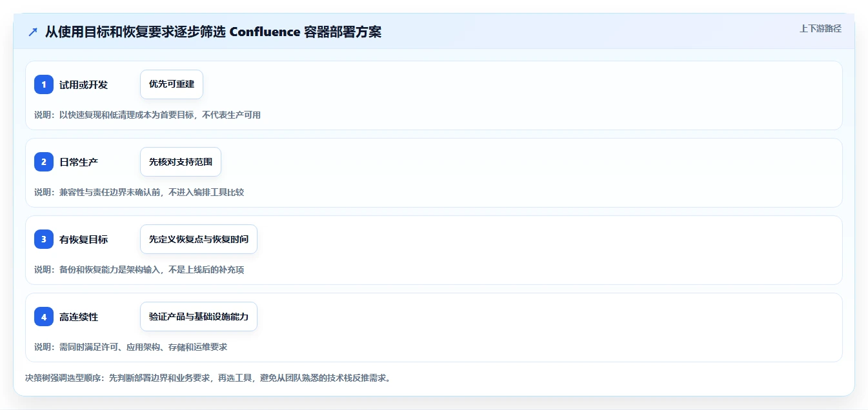Click the 优先可重建 button

(x=172, y=84)
